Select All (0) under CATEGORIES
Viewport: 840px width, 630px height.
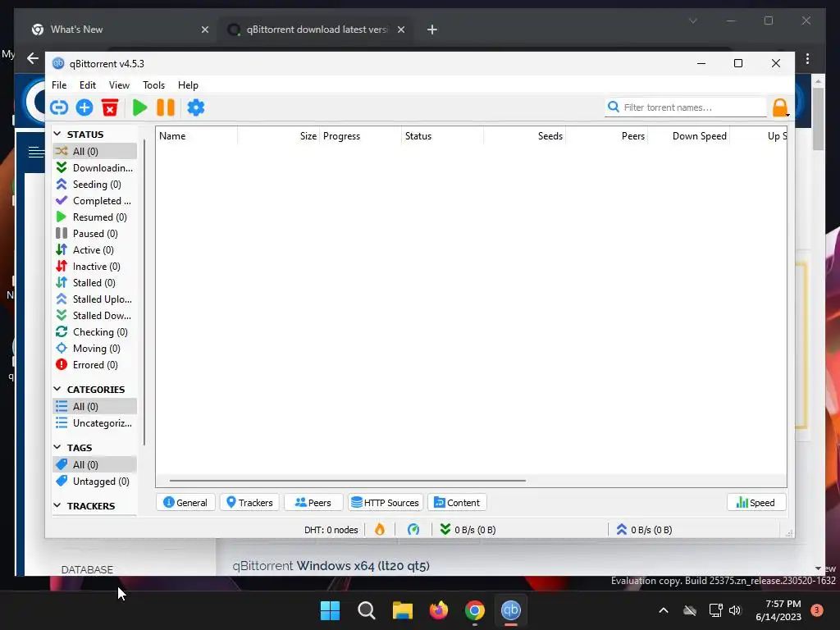95,407
